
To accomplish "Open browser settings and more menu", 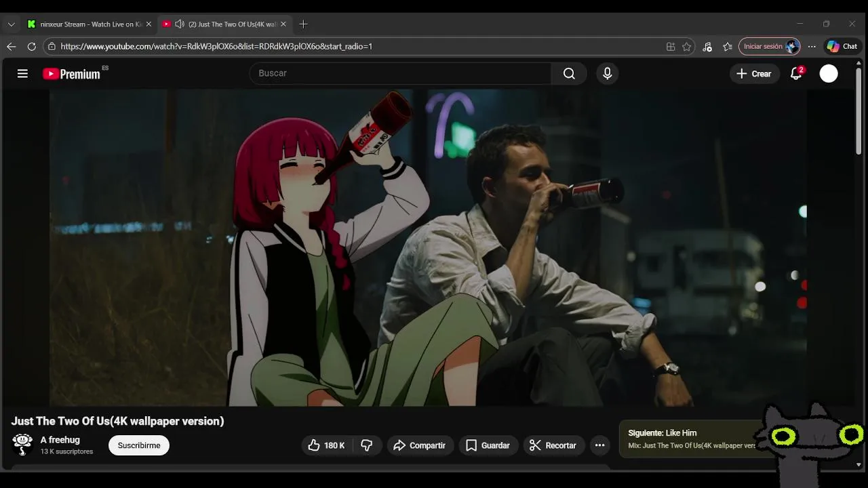I will click(x=812, y=46).
